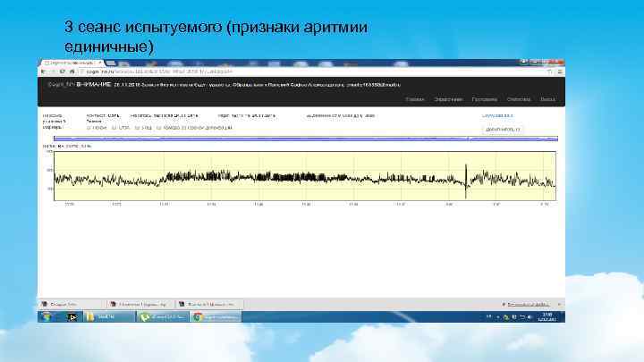The width and height of the screenshot is (644, 362).
Task: Open the blue link at the top right of the page
Action: point(497,115)
